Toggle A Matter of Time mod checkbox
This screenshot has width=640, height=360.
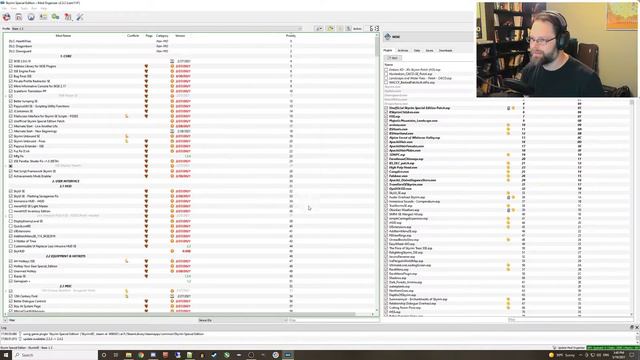coord(11,241)
